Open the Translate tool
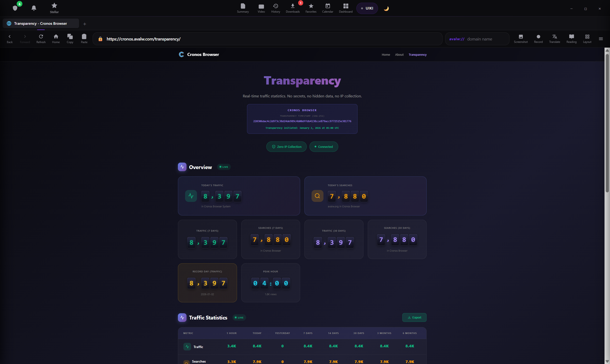The image size is (610, 364). pos(555,39)
